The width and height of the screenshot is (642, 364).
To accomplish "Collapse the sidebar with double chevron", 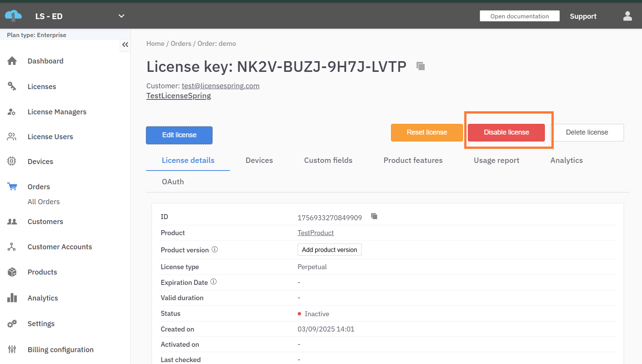I will point(125,45).
